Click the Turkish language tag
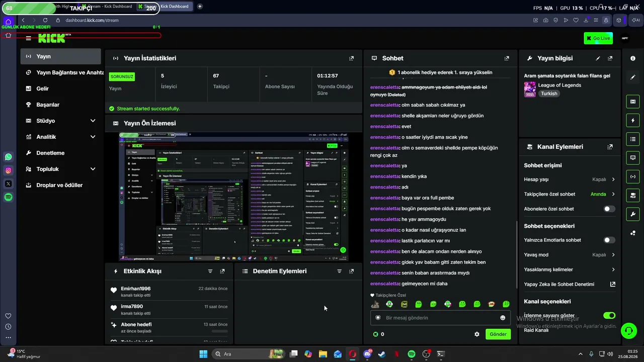644x362 pixels. [549, 94]
